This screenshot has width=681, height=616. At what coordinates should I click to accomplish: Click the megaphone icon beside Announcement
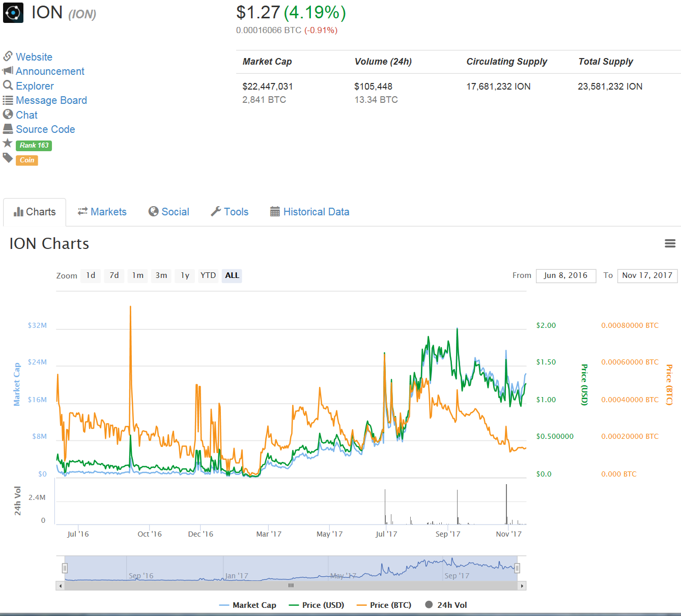point(8,70)
